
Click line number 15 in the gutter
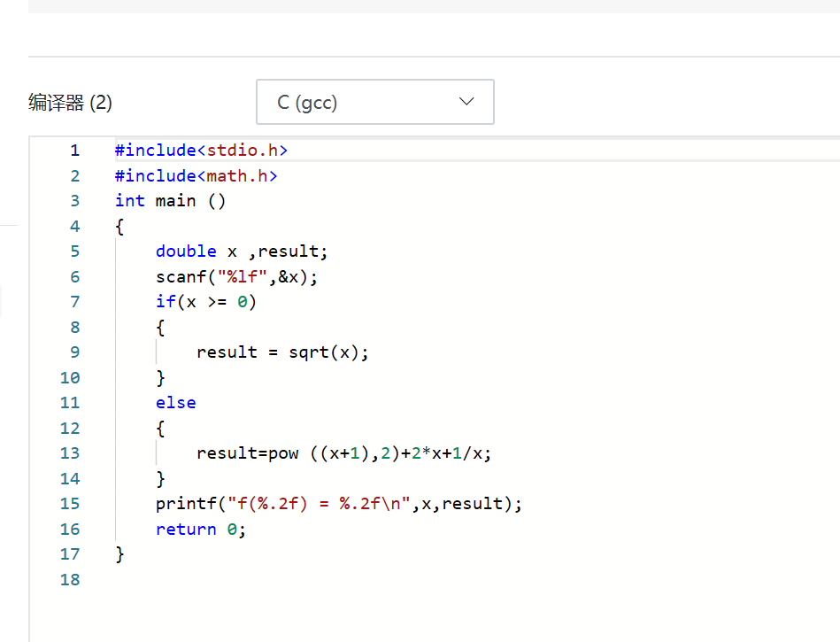[x=70, y=504]
